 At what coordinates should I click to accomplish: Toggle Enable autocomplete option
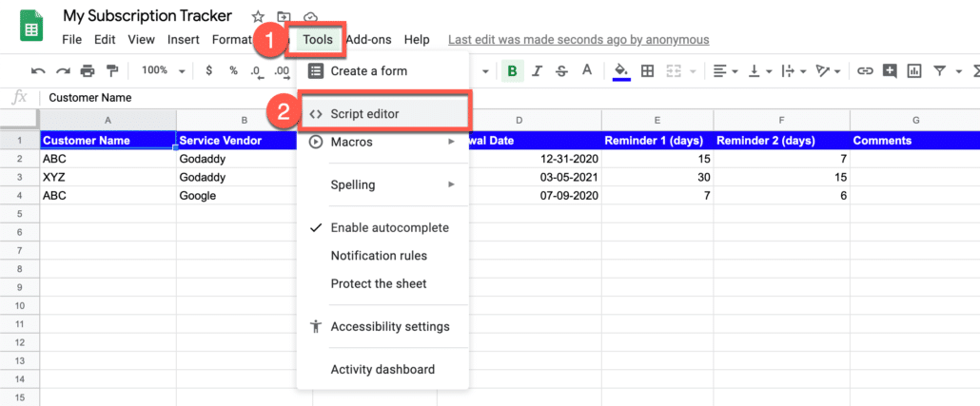tap(382, 228)
